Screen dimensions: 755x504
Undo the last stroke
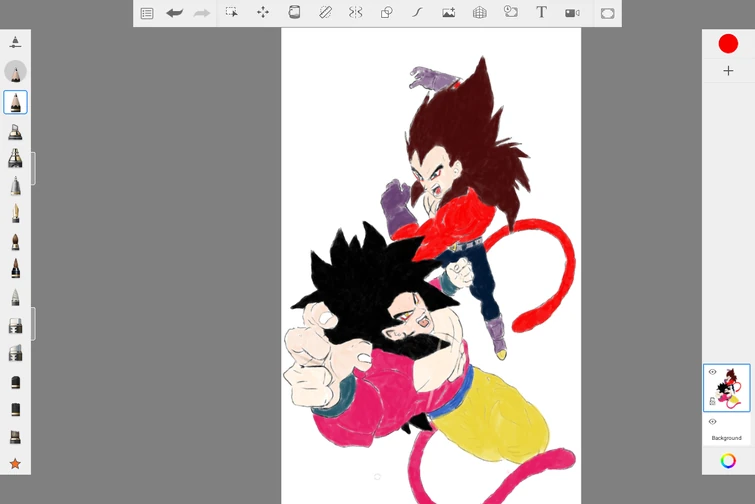[174, 13]
